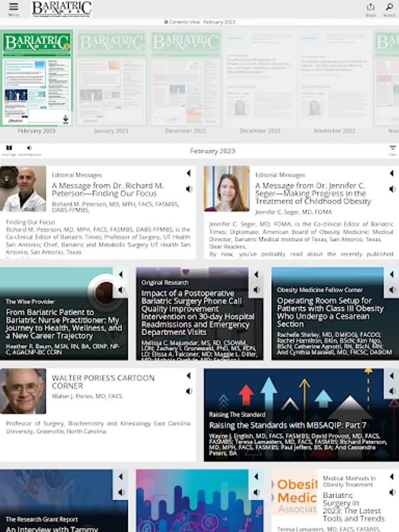This screenshot has height=532, width=399.
Task: Click arrow on Raising the Standards MBSAQIP card
Action: point(392,375)
